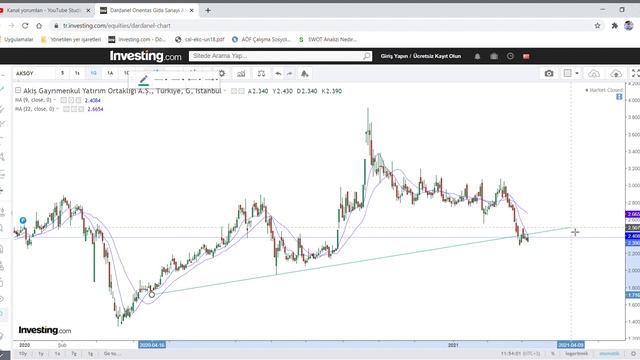Image resolution: width=640 pixels, height=360 pixels.
Task: Open SWOT Analizi Nedir bookmark
Action: click(x=328, y=40)
